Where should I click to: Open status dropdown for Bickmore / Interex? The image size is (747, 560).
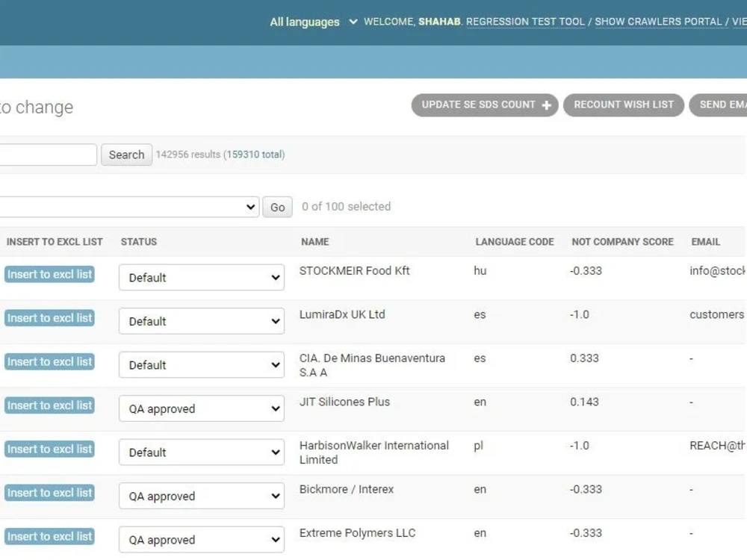(x=202, y=497)
